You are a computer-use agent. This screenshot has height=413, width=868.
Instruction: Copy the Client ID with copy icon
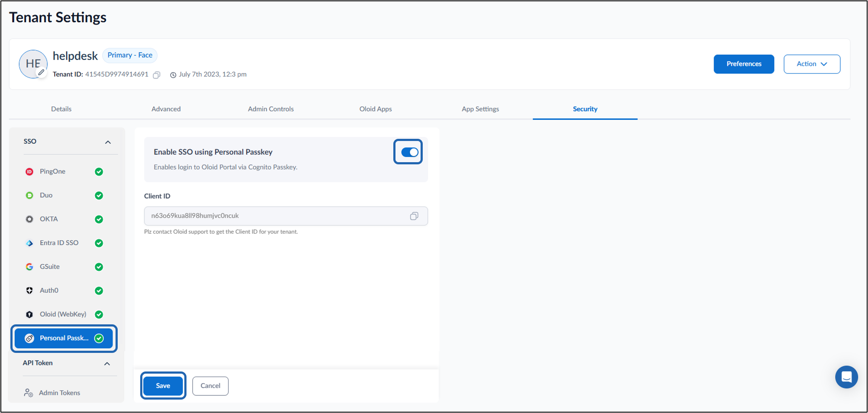(x=414, y=216)
